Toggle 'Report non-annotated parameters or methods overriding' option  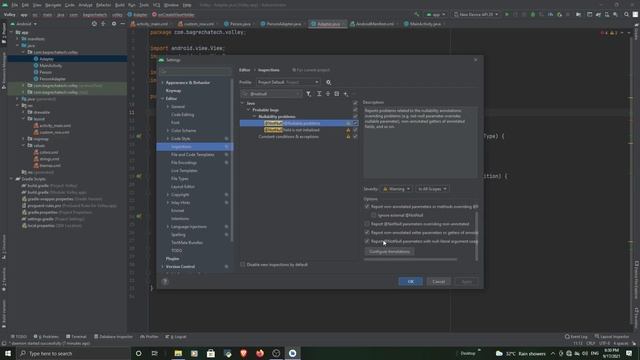click(367, 207)
